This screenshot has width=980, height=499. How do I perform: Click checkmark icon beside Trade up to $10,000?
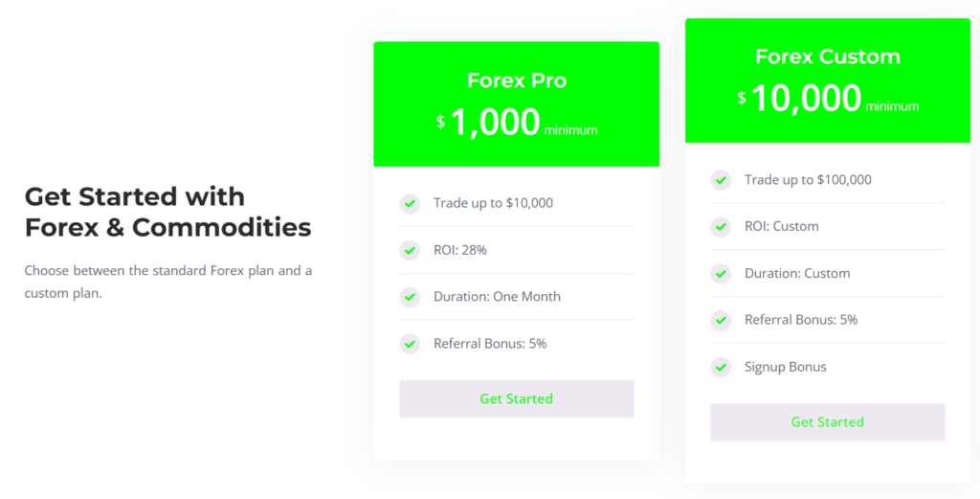(x=410, y=203)
